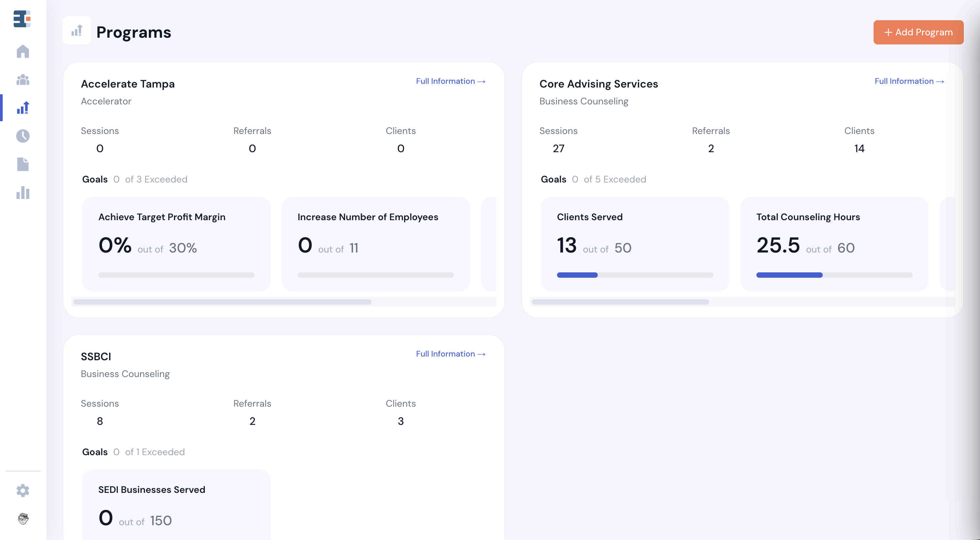Open Full Information for Core Advising Services
980x540 pixels.
click(909, 81)
